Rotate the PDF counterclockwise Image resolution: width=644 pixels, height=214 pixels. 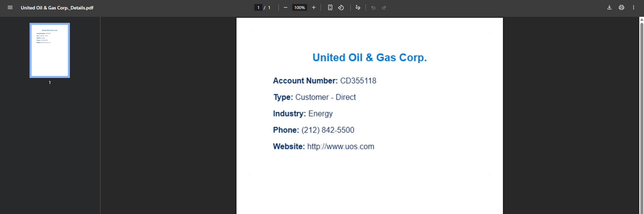[341, 7]
